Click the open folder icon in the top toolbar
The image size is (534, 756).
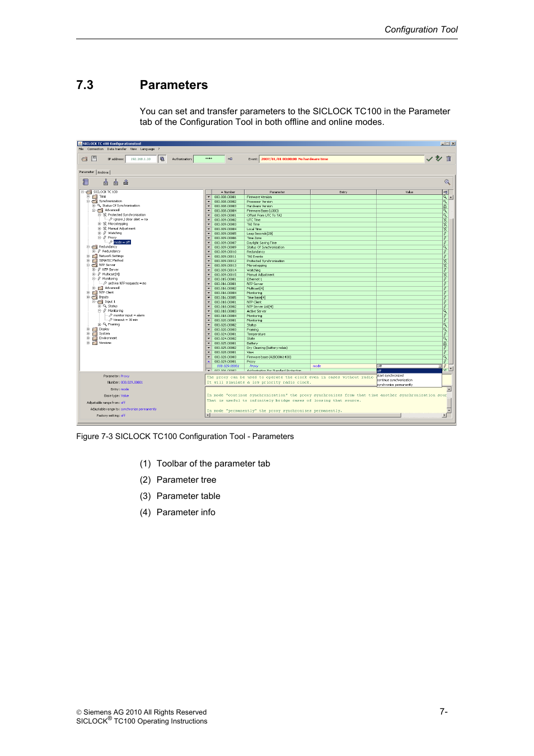click(84, 159)
